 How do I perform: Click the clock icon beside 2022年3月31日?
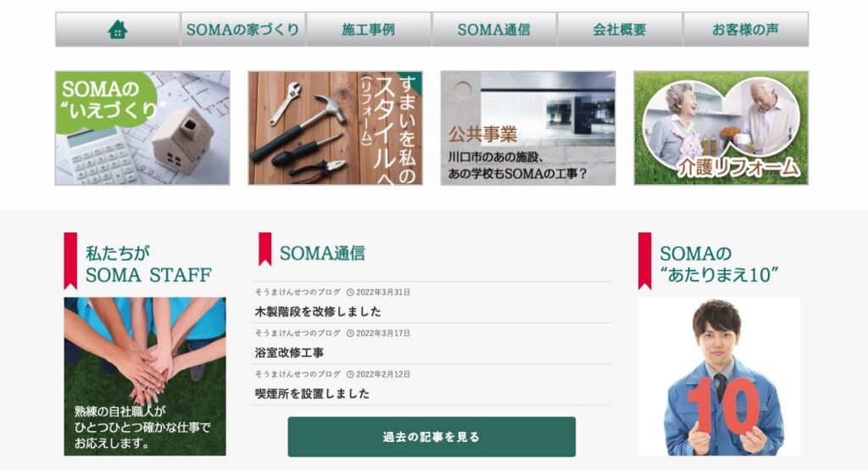[350, 292]
